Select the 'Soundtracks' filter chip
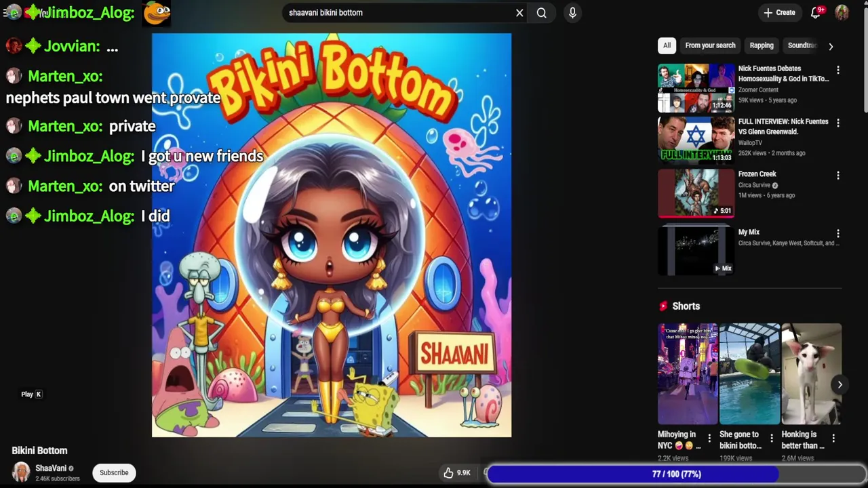The width and height of the screenshot is (868, 488). (802, 45)
